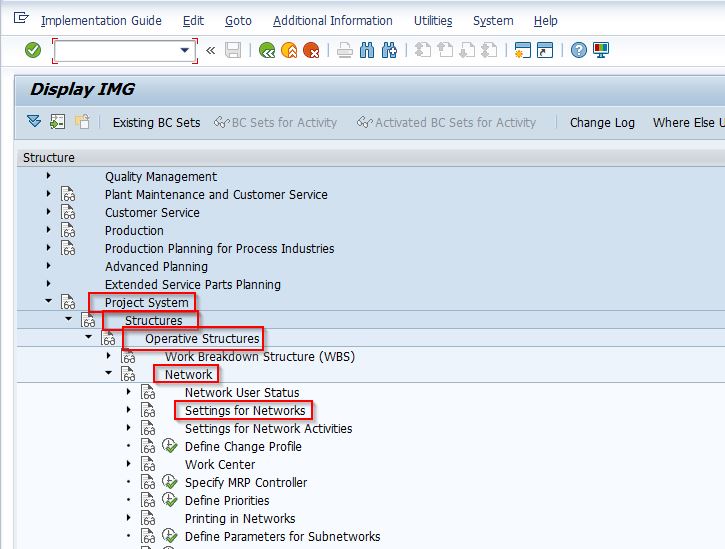Open documentation icon for Project System
Viewport: 725px width, 549px height.
pos(68,302)
